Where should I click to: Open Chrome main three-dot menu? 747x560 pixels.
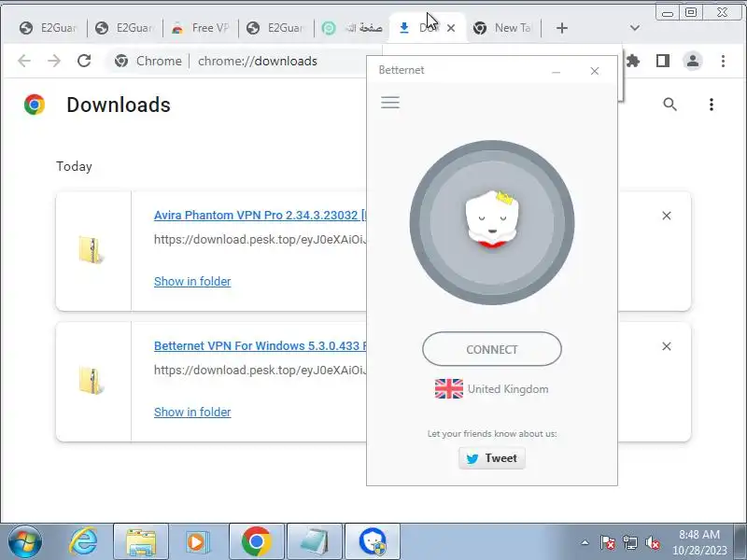click(x=723, y=61)
